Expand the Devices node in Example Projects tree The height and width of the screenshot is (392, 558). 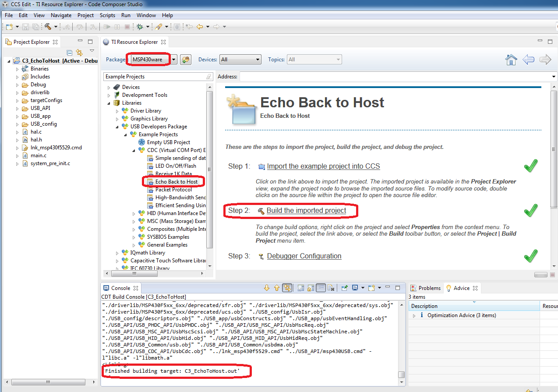pyautogui.click(x=109, y=87)
